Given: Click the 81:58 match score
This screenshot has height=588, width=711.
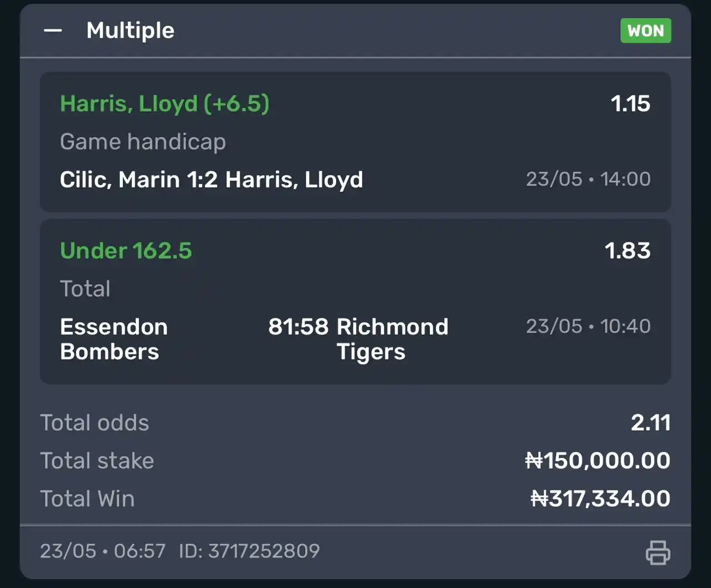Looking at the screenshot, I should (x=298, y=327).
